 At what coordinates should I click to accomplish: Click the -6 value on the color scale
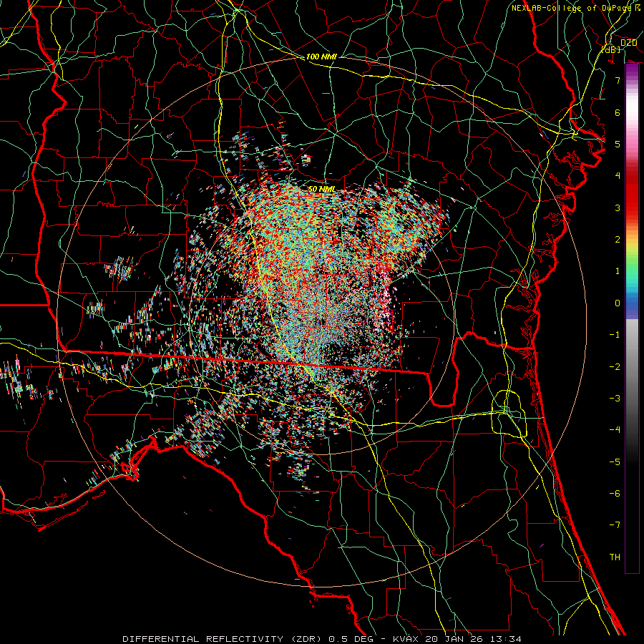pyautogui.click(x=615, y=494)
